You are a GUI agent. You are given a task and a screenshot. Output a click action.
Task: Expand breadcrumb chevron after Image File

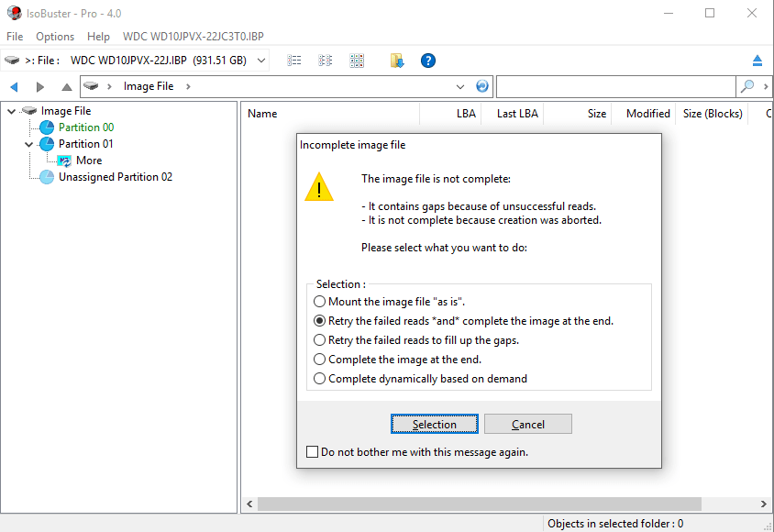coord(188,86)
